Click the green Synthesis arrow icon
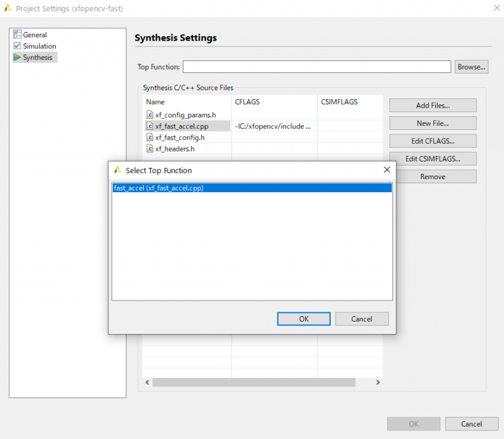The height and width of the screenshot is (439, 504). click(17, 58)
